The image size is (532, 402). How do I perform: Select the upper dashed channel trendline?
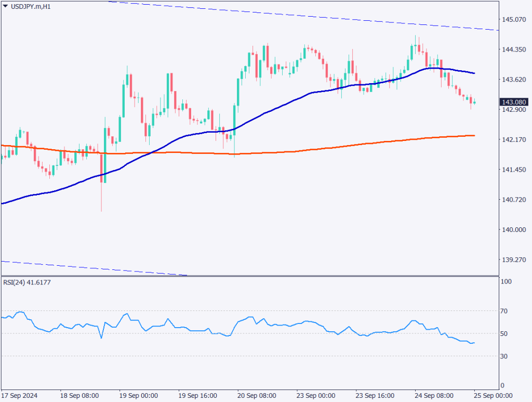[x=312, y=16]
